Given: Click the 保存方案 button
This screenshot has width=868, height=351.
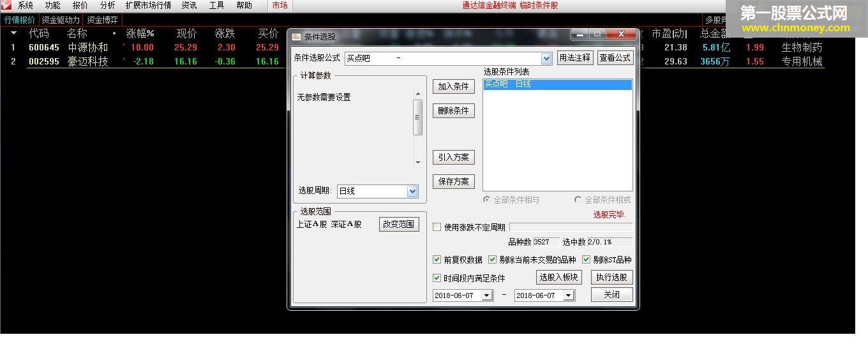Looking at the screenshot, I should click(453, 181).
